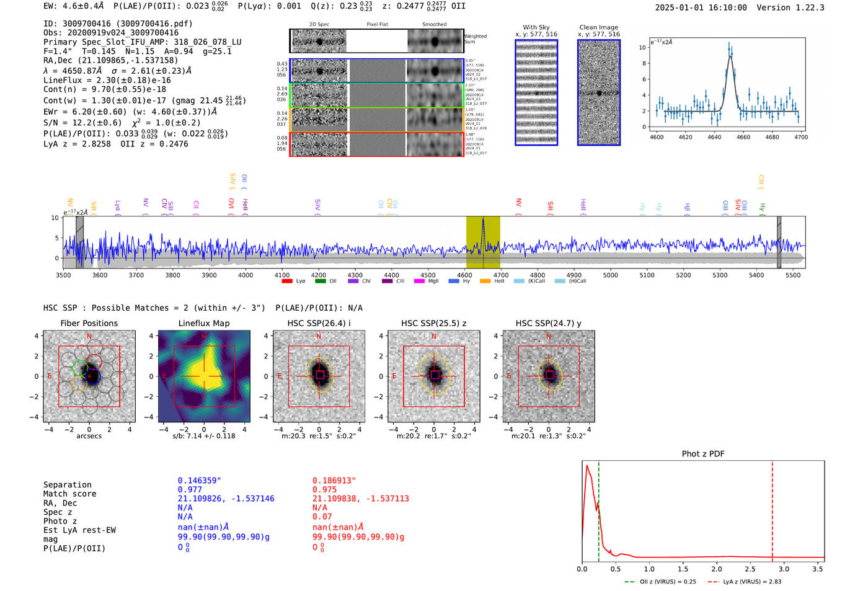This screenshot has height=591, width=868.
Task: Click the "Pixel Flat" column header
Action: (x=377, y=24)
